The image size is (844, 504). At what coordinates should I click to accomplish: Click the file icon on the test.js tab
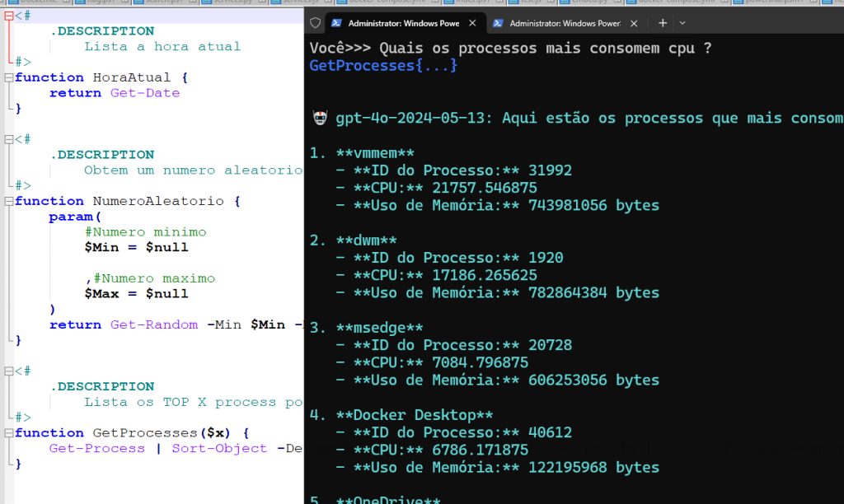point(513,3)
